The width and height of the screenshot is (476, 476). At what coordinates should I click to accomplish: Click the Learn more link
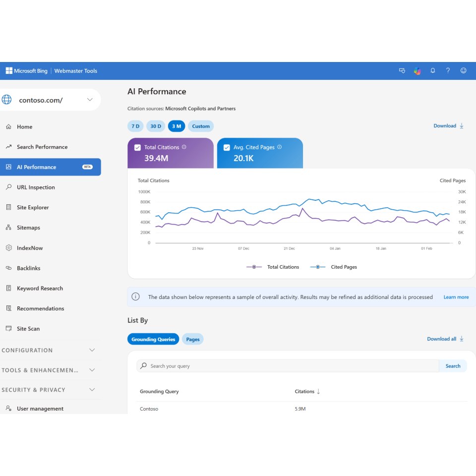tap(456, 297)
